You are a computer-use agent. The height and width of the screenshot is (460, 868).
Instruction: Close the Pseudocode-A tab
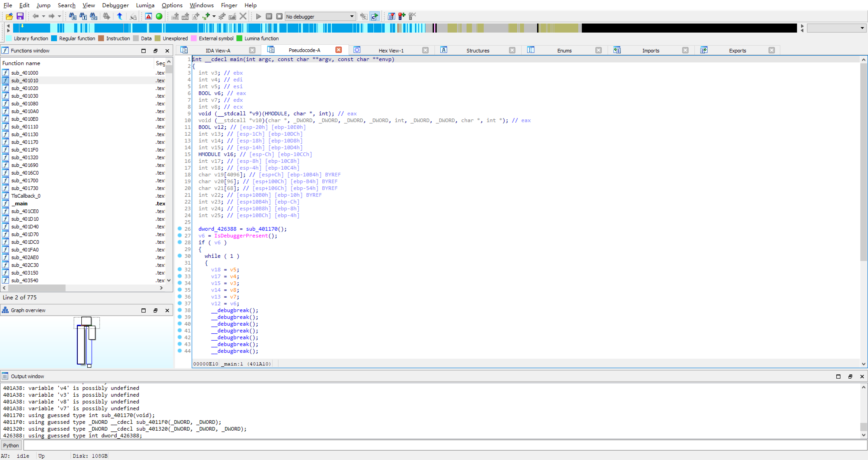(339, 50)
